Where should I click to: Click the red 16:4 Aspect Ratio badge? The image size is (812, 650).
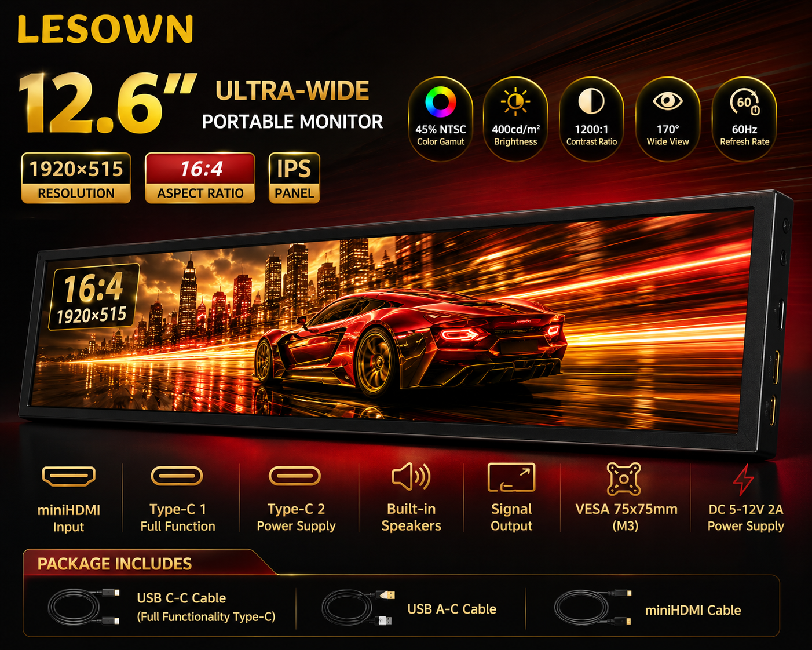(x=200, y=178)
